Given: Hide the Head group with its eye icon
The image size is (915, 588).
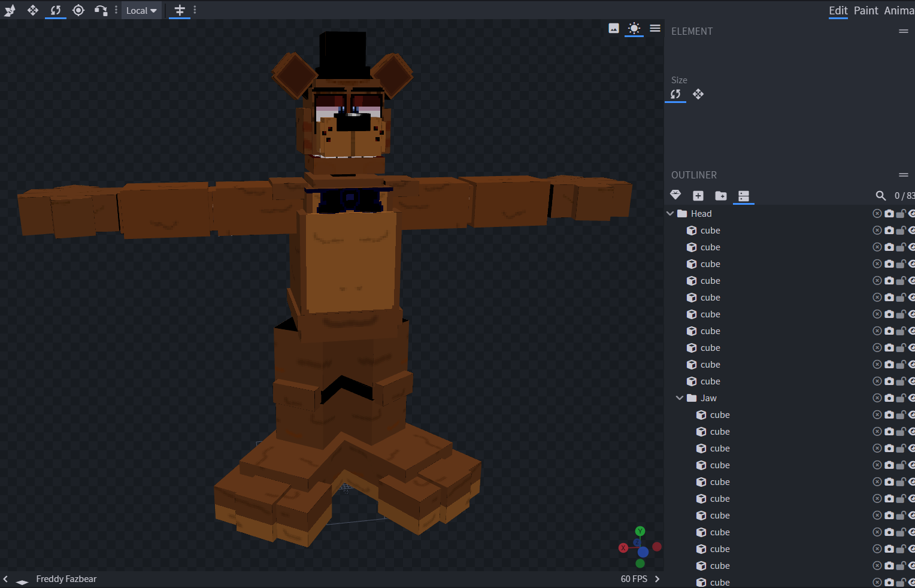Looking at the screenshot, I should 911,214.
